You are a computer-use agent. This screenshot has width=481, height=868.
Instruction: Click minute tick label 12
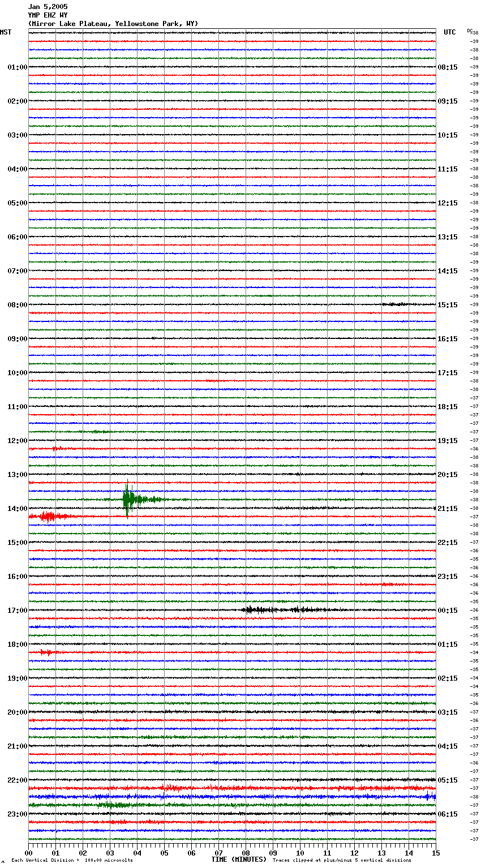(x=354, y=853)
